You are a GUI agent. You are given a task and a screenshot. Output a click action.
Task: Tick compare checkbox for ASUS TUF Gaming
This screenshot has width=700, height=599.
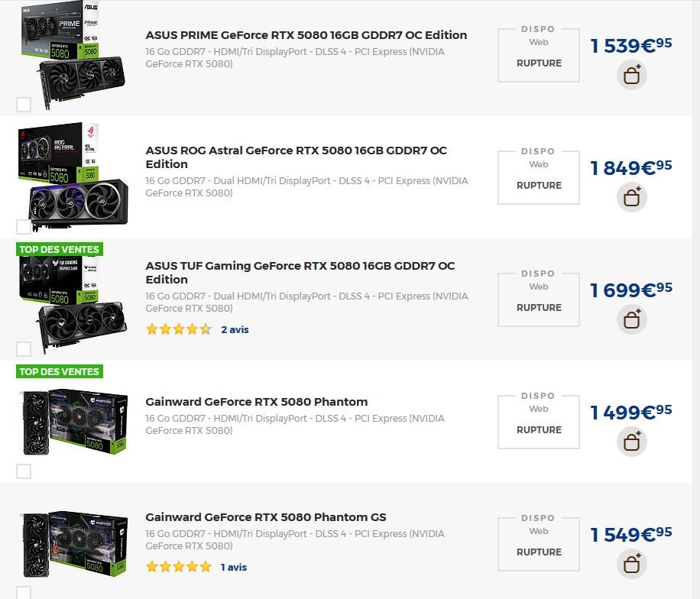[24, 349]
